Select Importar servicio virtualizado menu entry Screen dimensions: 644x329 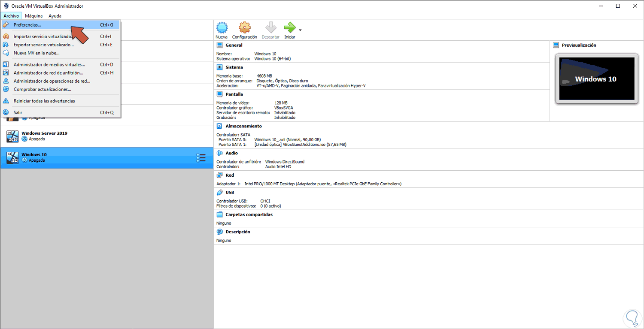[x=60, y=36]
